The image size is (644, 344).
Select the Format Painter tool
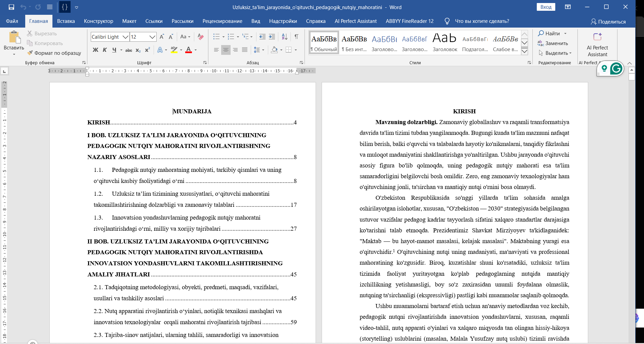(54, 53)
